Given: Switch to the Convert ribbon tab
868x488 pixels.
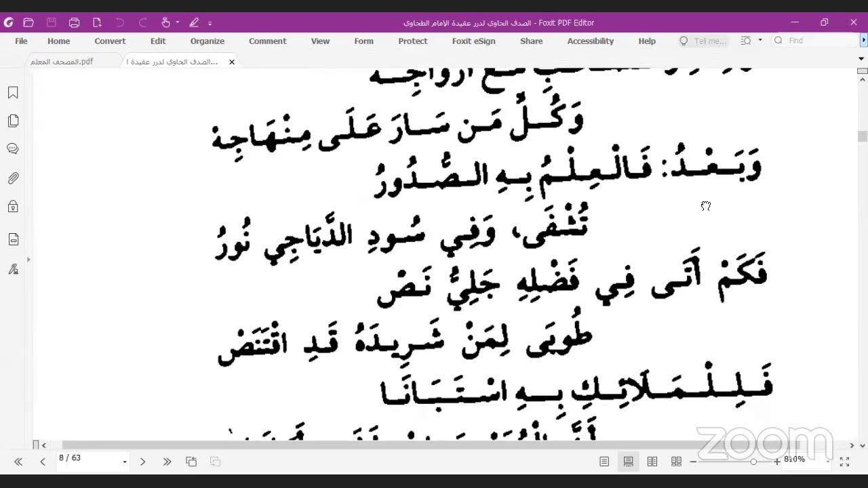Looking at the screenshot, I should [110, 41].
